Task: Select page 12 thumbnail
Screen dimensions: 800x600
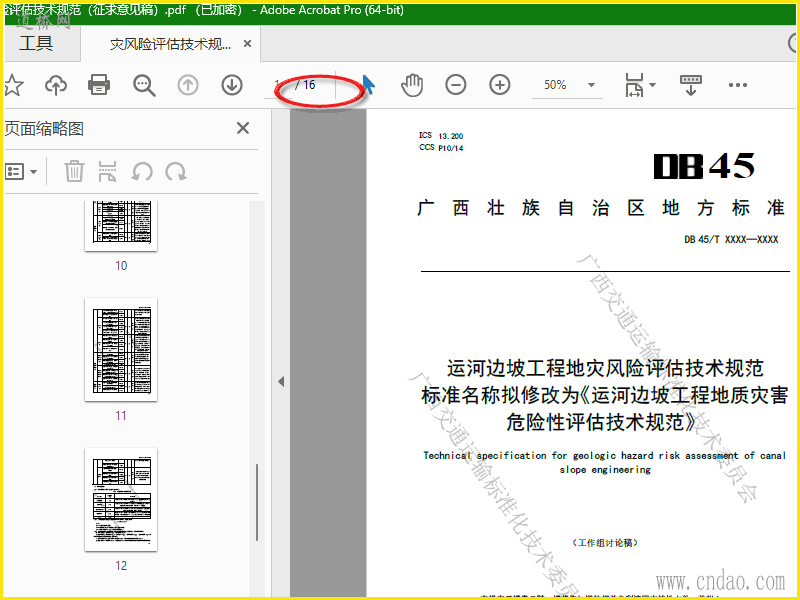Action: (x=121, y=499)
